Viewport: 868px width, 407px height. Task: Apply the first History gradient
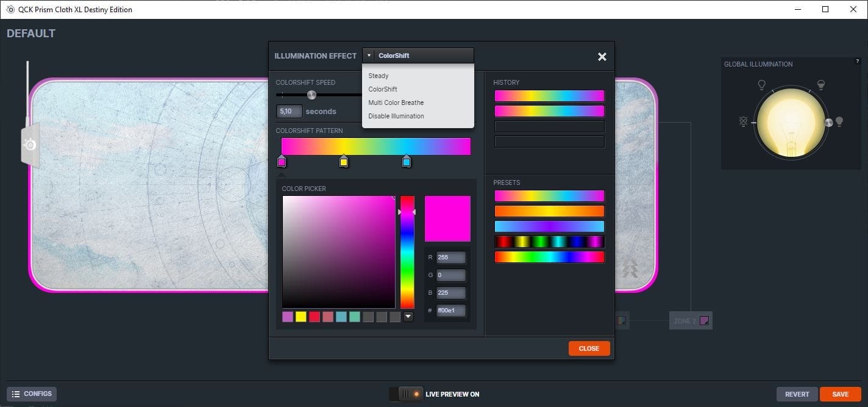point(549,96)
